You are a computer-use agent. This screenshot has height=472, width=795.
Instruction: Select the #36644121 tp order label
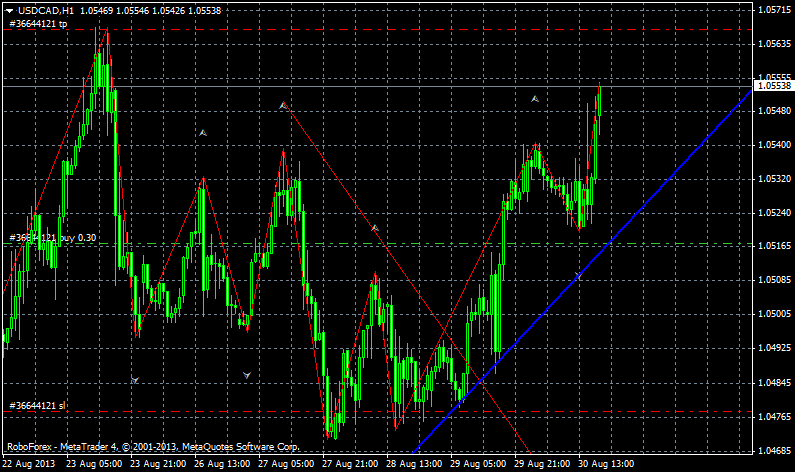coord(38,23)
